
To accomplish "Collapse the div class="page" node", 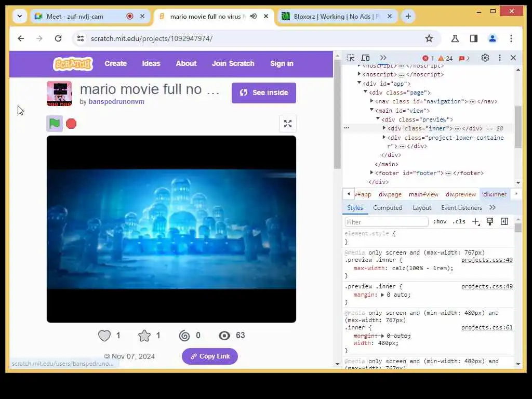I will coord(365,92).
